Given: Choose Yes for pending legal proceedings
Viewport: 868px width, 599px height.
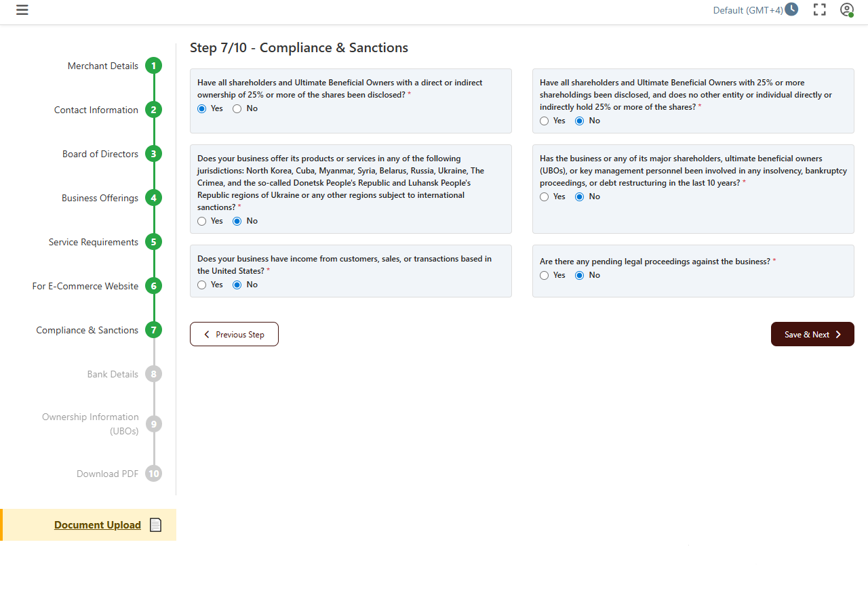Looking at the screenshot, I should [x=544, y=275].
